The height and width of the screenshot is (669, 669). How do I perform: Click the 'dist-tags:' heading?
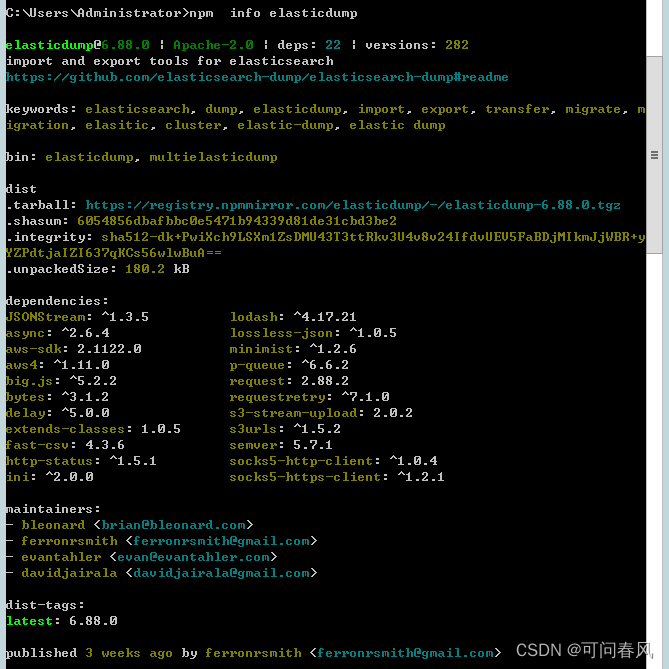(46, 605)
